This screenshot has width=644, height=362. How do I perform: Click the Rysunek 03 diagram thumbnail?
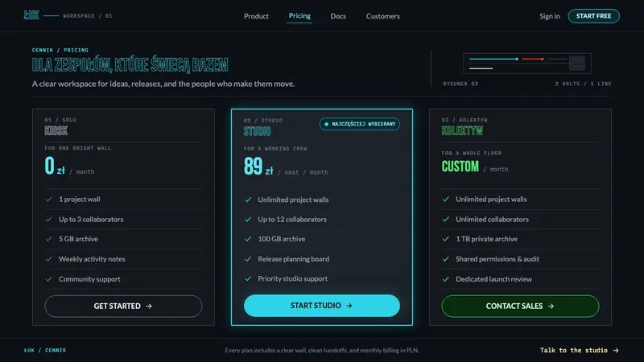click(527, 64)
